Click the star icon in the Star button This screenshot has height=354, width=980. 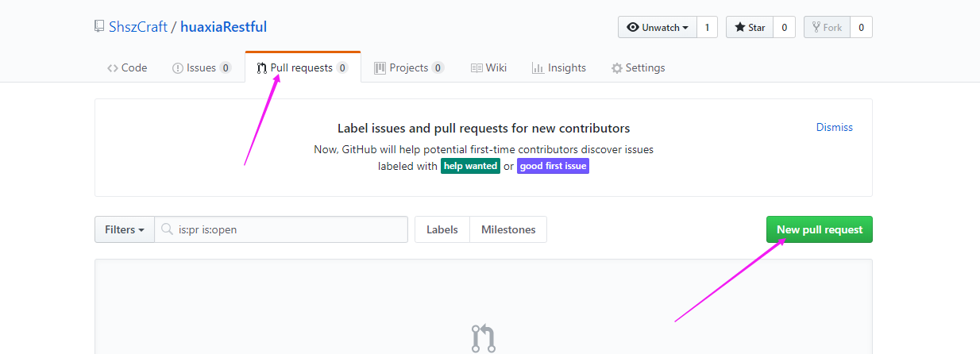coord(740,27)
